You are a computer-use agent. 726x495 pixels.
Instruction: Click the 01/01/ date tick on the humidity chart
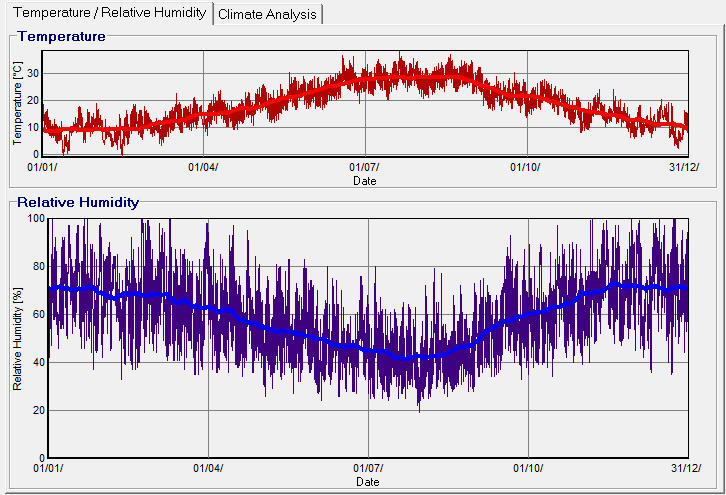coord(49,468)
